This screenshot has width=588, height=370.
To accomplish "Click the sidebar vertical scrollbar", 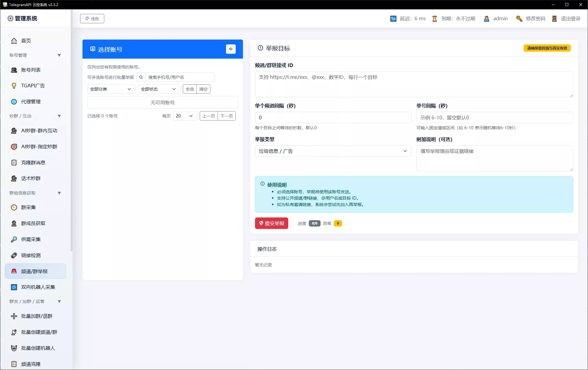I will pos(72,130).
